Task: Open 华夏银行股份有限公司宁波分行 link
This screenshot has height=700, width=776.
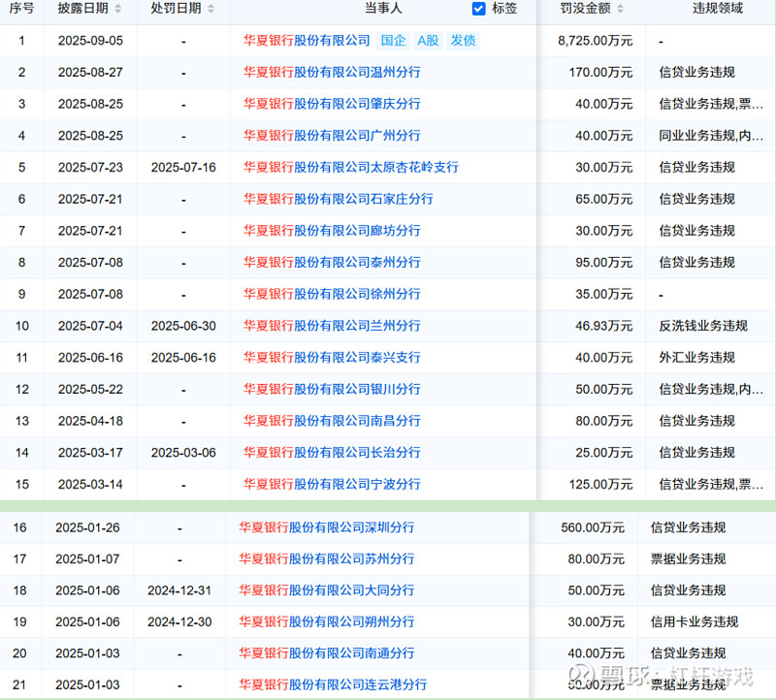Action: pyautogui.click(x=332, y=484)
